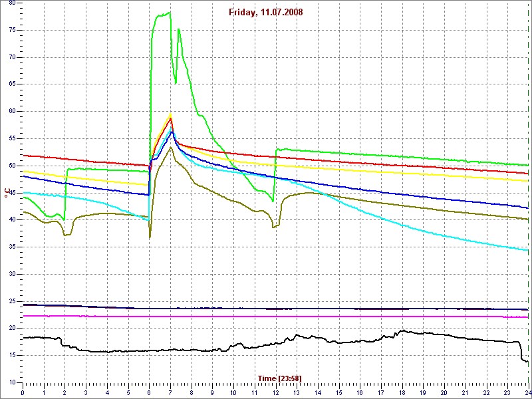Click hour 4 on the time axis
The height and width of the screenshot is (399, 532).
click(107, 392)
